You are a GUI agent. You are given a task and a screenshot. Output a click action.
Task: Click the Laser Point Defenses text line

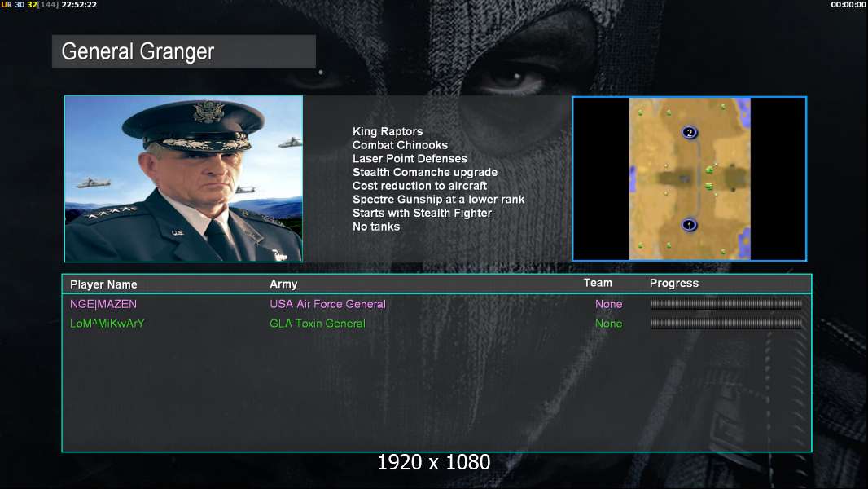(410, 159)
